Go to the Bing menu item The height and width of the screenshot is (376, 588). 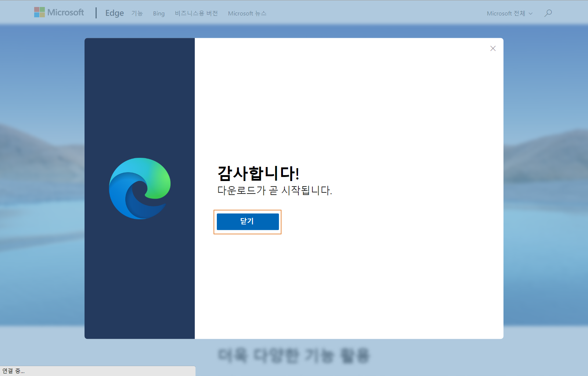159,14
